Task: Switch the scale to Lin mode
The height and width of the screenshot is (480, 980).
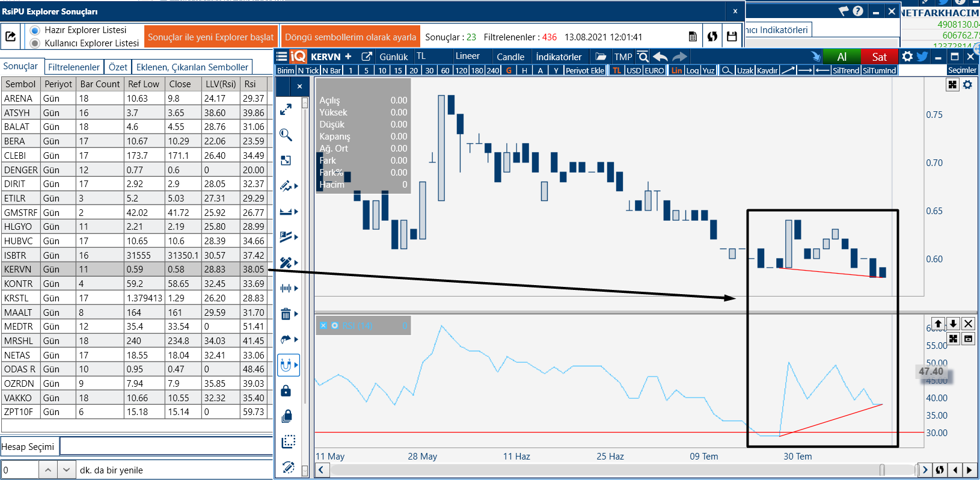Action: point(676,70)
